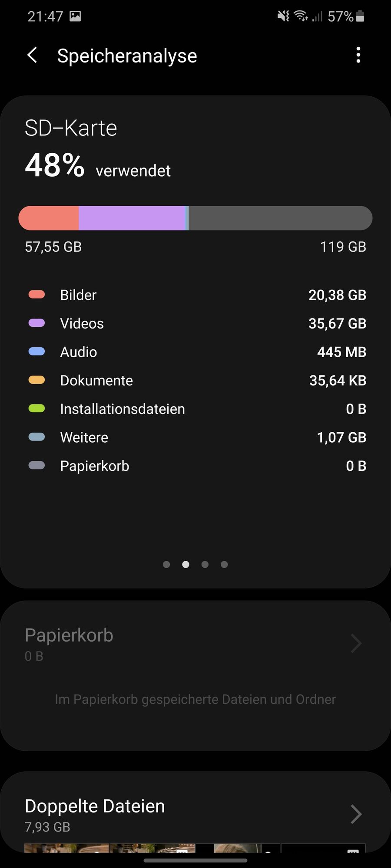391x868 pixels.
Task: Tap the first duplicate file thumbnail
Action: [x=67, y=848]
